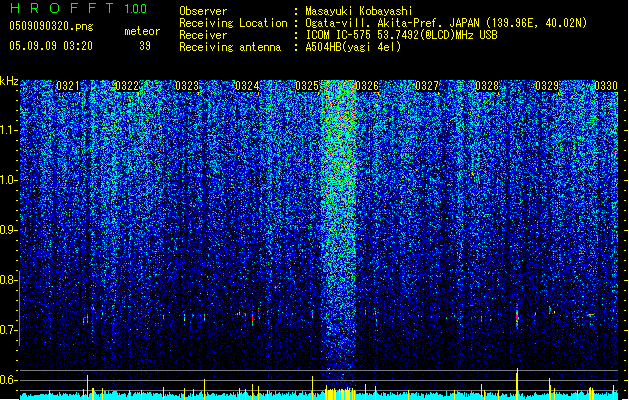Click the 1.0 frequency axis label
The height and width of the screenshot is (400, 629).
(x=8, y=180)
